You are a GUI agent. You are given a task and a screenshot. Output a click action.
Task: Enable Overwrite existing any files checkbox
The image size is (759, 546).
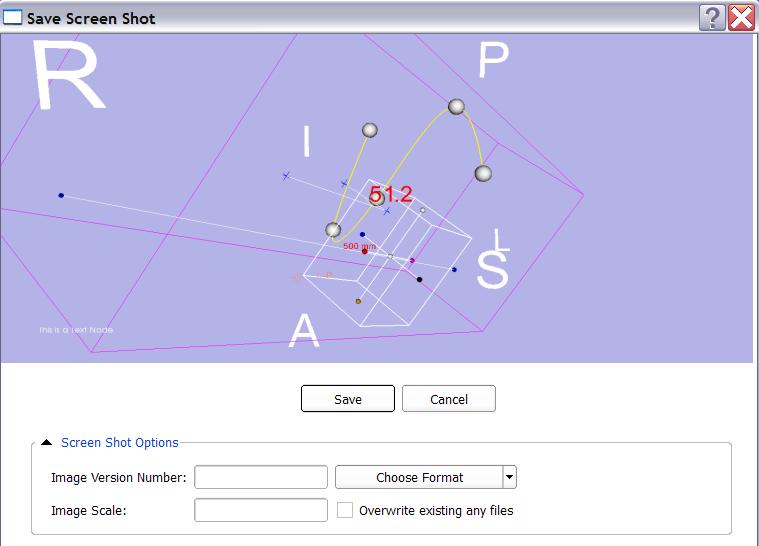point(345,510)
